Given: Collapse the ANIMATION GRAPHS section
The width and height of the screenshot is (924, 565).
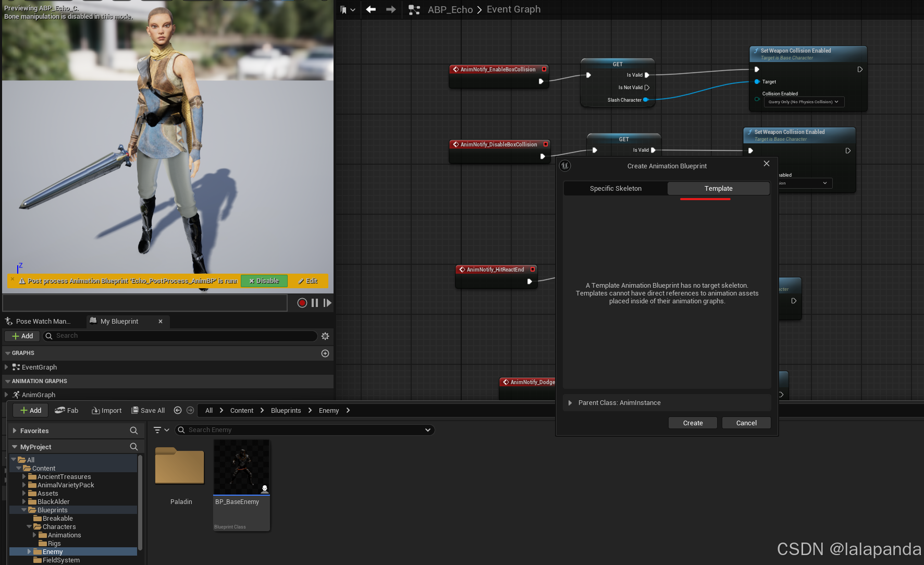Looking at the screenshot, I should 8,382.
